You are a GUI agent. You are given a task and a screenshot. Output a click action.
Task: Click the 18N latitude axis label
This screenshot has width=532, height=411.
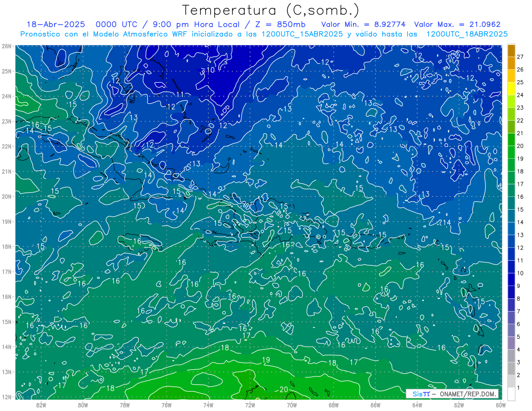point(7,247)
